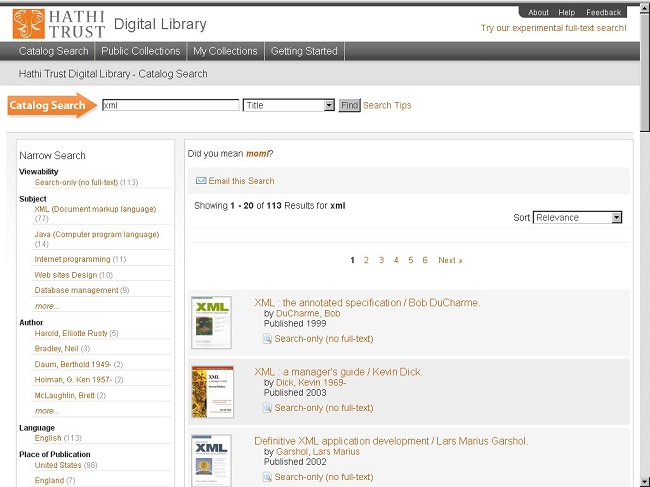Image resolution: width=650 pixels, height=487 pixels.
Task: Filter by Database management subject
Action: pyautogui.click(x=76, y=290)
